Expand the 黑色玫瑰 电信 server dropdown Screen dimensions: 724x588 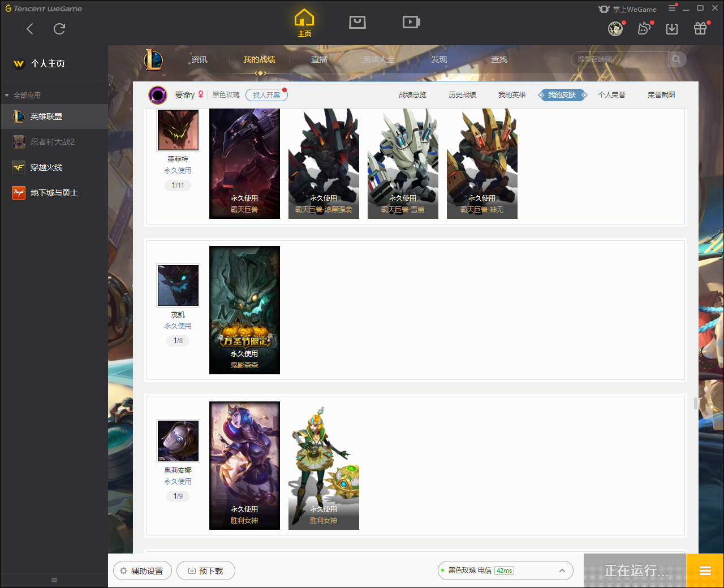(506, 570)
